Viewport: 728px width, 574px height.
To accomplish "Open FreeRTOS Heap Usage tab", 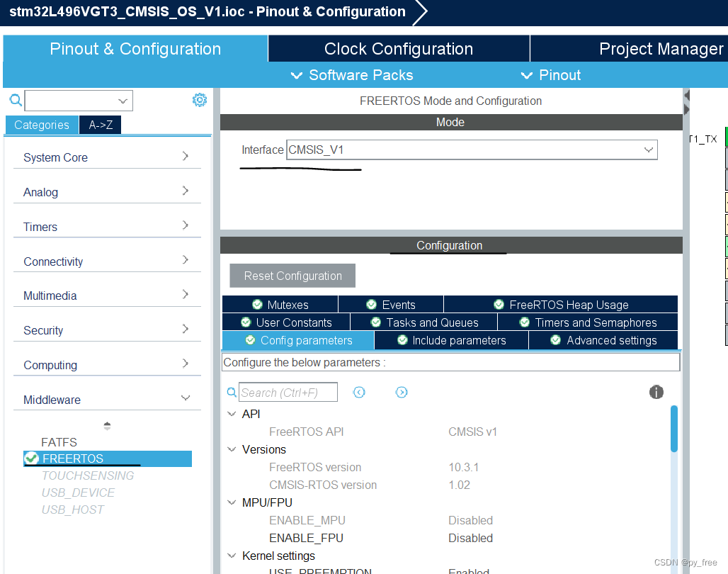I will point(561,305).
